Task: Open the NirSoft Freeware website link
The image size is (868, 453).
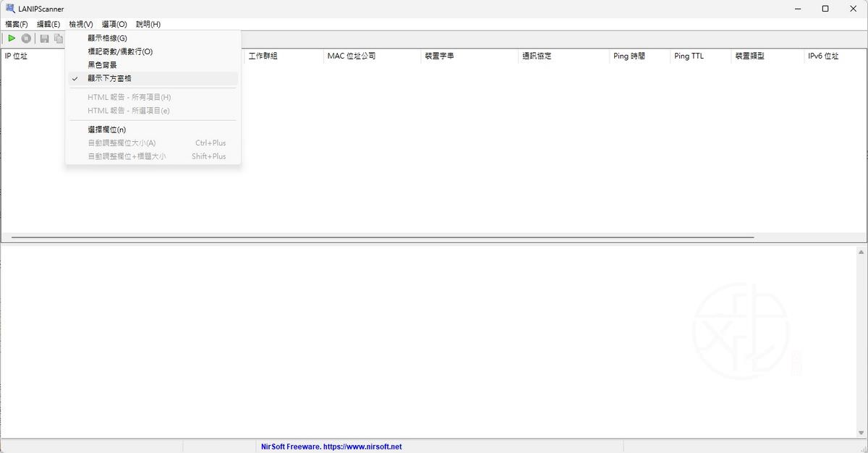Action: (331, 446)
